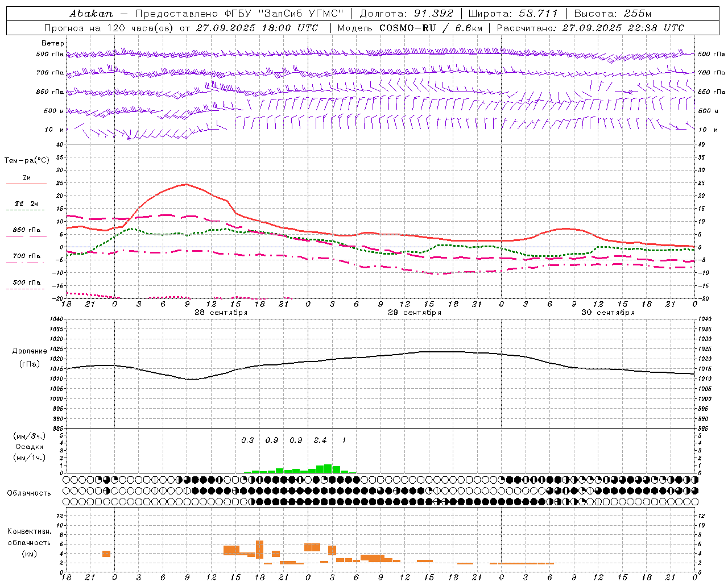Screen dimensions: 728x582
Task: Click the 28 сентября date label
Action: [x=221, y=313]
